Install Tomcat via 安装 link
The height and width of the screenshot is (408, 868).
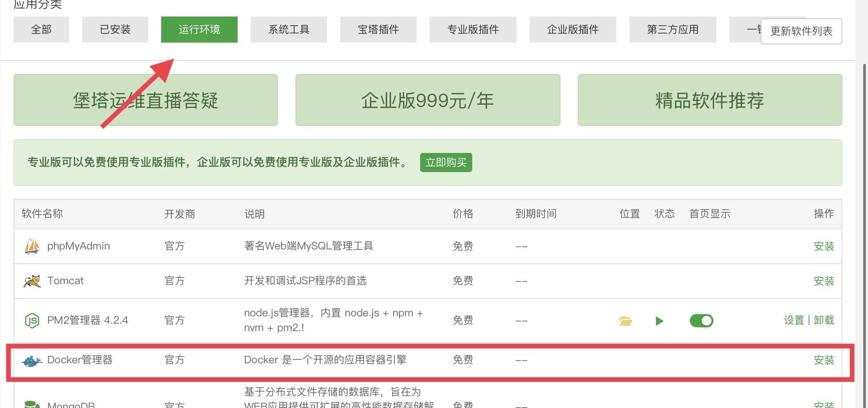[x=824, y=281]
